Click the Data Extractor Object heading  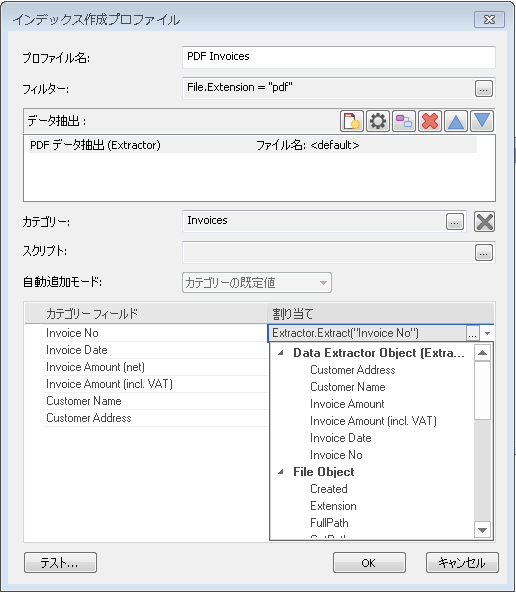tap(379, 353)
